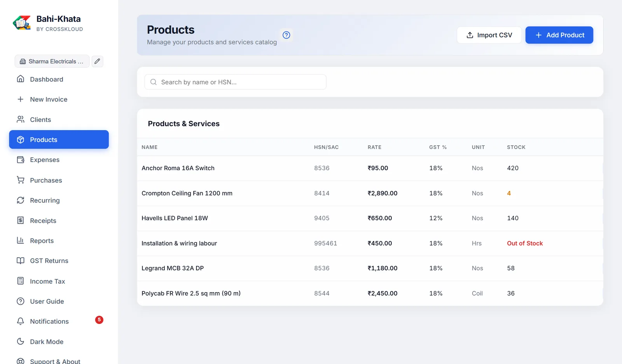Image resolution: width=622 pixels, height=364 pixels.
Task: Click the Reports bar chart icon
Action: (21, 240)
